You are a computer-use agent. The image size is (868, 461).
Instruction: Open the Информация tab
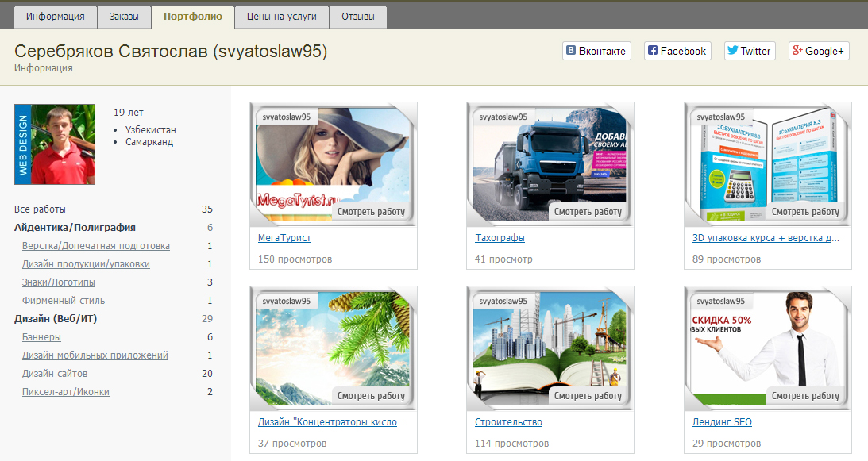coord(56,17)
